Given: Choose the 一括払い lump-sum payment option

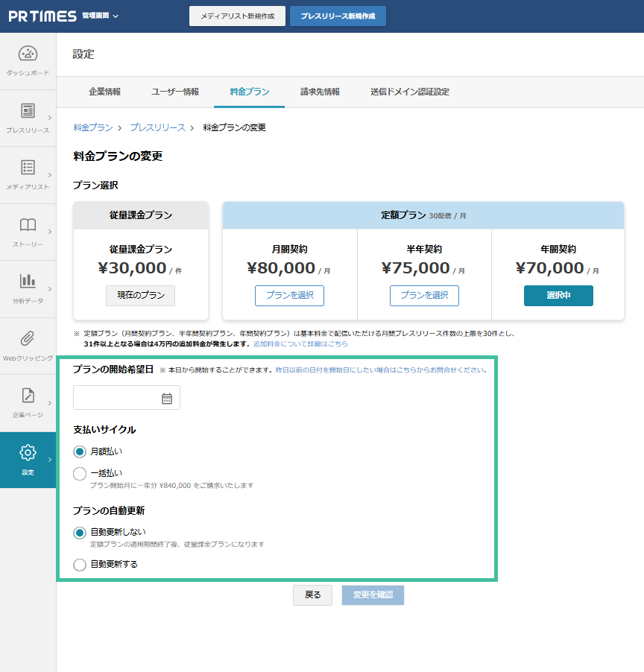Looking at the screenshot, I should [x=80, y=473].
